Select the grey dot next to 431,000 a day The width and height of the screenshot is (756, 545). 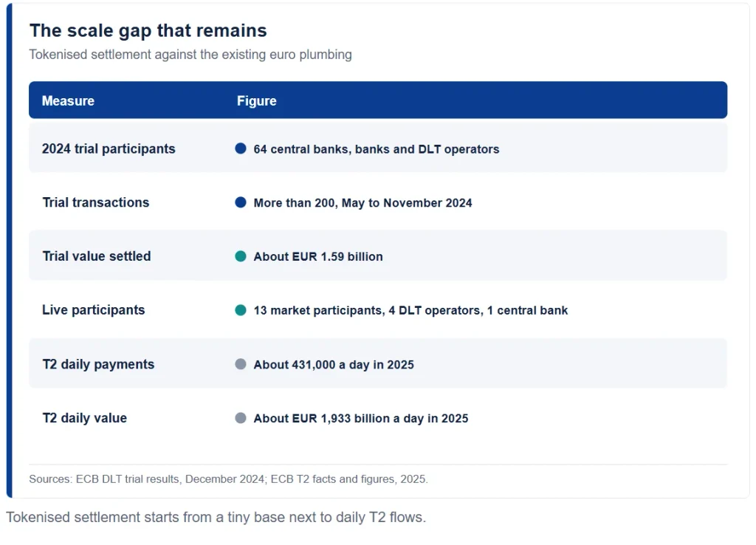[240, 364]
